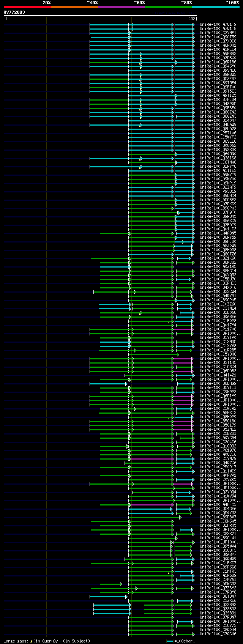Open hit UniRef100_B9T5E4
This screenshot has width=243, height=644.
pyautogui.click(x=218, y=83)
